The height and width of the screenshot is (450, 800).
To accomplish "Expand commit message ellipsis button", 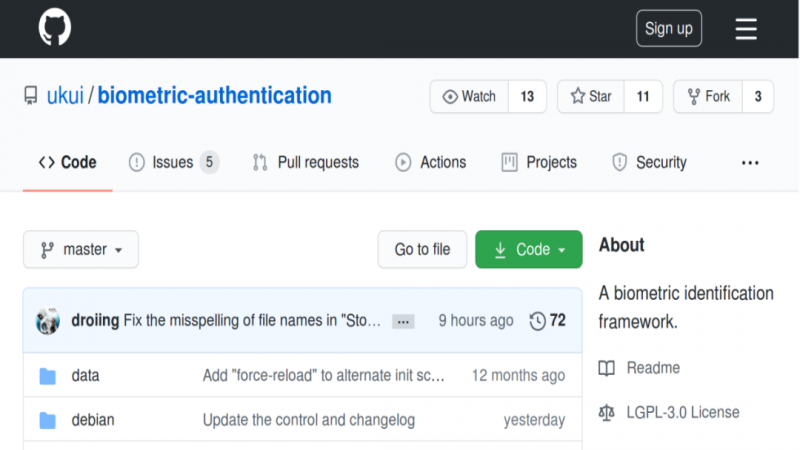I will tap(403, 321).
